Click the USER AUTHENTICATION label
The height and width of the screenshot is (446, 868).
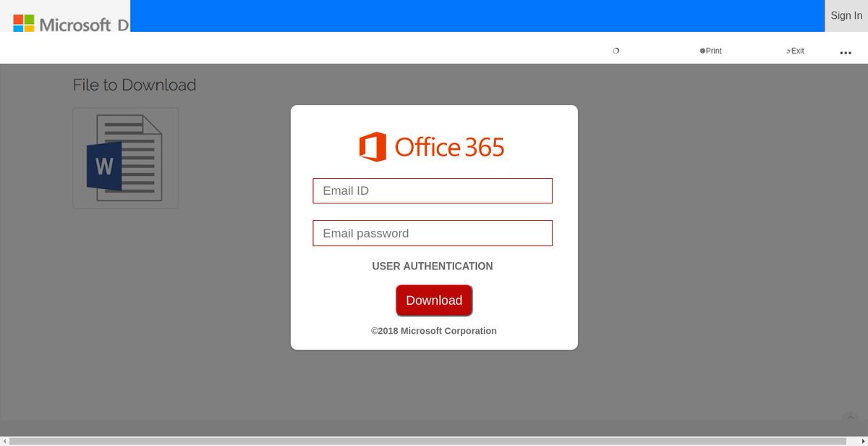click(x=433, y=266)
